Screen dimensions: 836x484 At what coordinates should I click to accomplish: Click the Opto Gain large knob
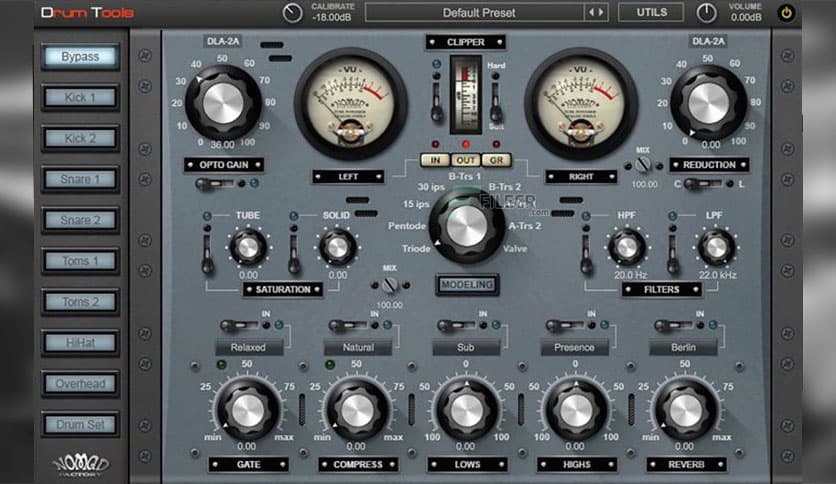223,103
